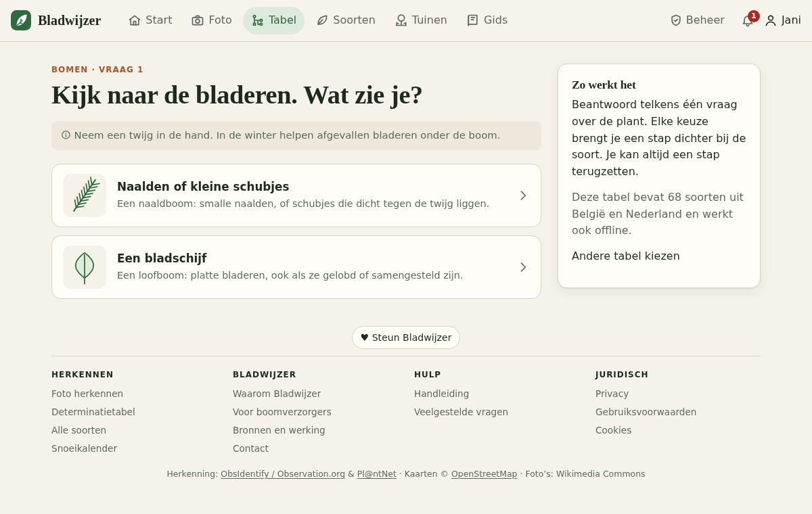Choose 'Naalden of kleine schubjes' option
This screenshot has height=514, width=812.
296,195
